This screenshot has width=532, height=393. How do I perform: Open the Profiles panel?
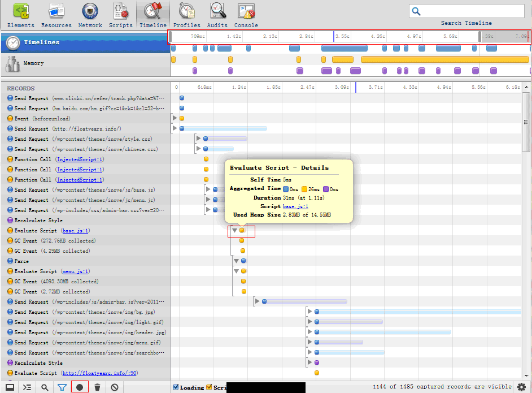coord(187,15)
